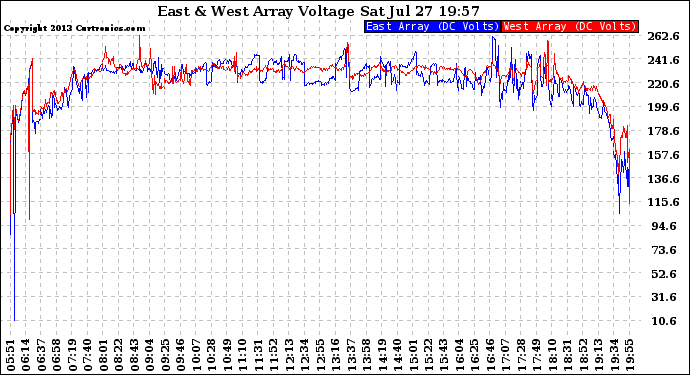Click the 08:22 time axis label
The image size is (690, 375).
point(119,355)
